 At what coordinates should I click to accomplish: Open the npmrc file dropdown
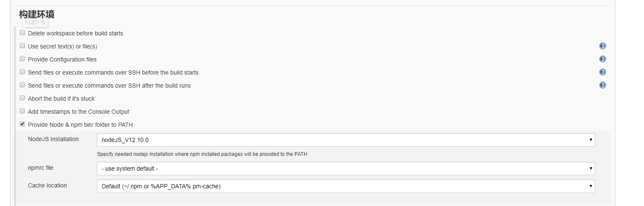pyautogui.click(x=345, y=169)
